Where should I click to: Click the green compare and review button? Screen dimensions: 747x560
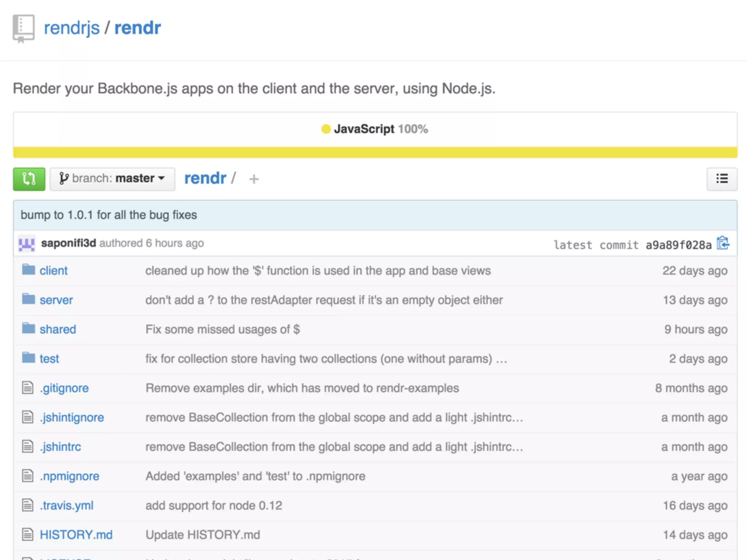click(29, 179)
